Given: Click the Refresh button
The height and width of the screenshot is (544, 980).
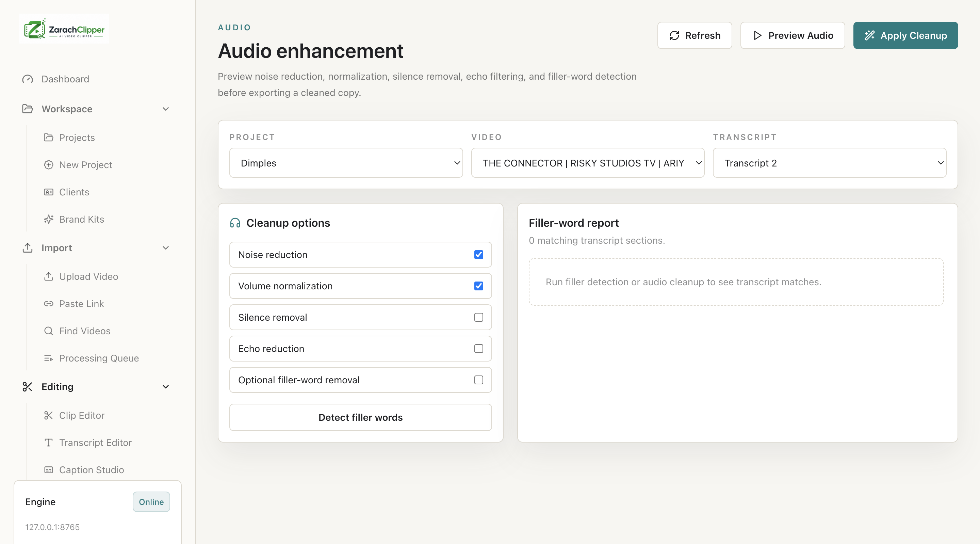Looking at the screenshot, I should click(x=694, y=35).
